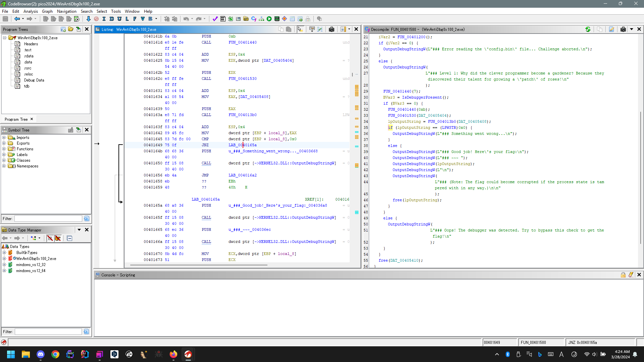Click the LAB_0040165a operand of JNZ
Image resolution: width=644 pixels, height=362 pixels.
242,145
